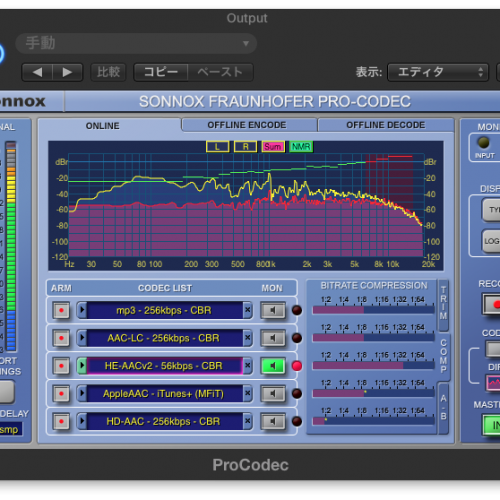Open codec menu arrow for AAC-LC row
The width and height of the screenshot is (500, 500).
(82, 338)
